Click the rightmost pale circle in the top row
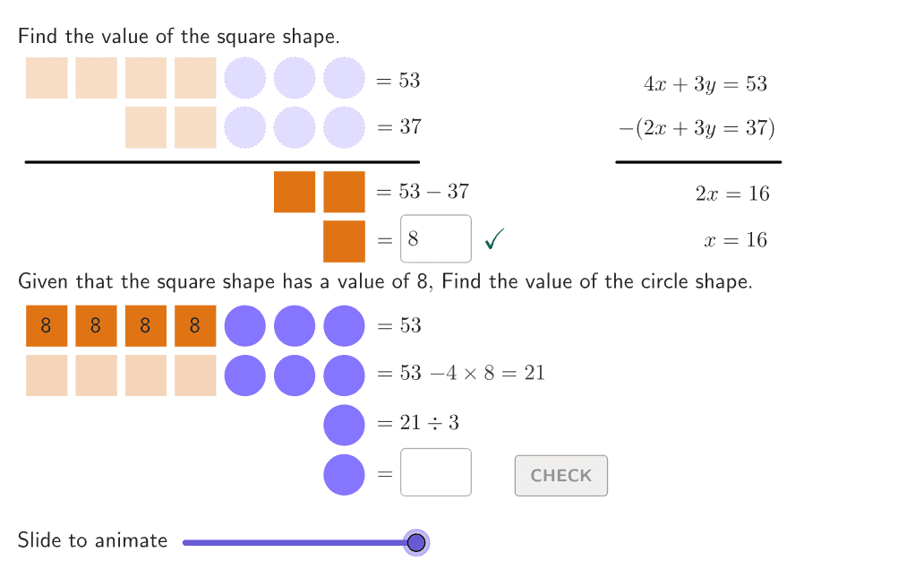The image size is (924, 578). tap(344, 78)
